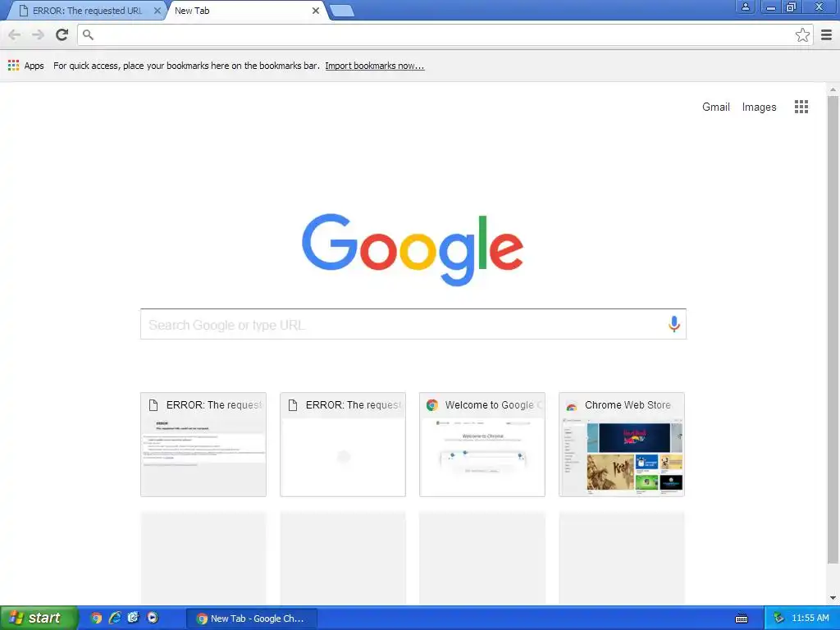This screenshot has height=630, width=840.
Task: Open the Apps shortcut in bookmarks bar
Action: pos(26,66)
